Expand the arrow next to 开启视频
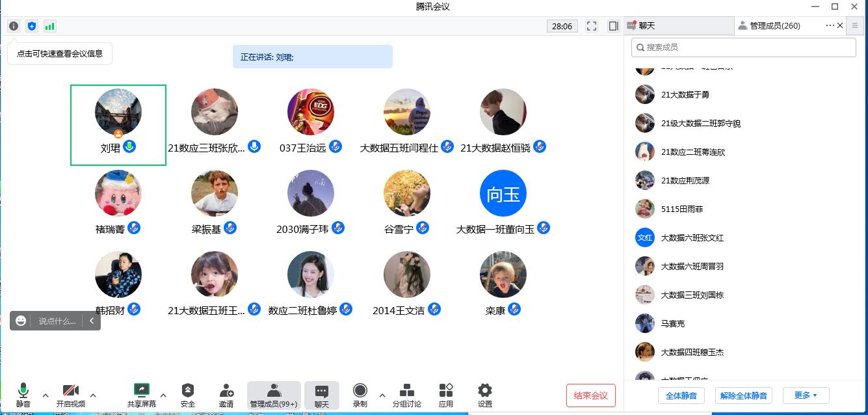Viewport: 868px width, 415px height. 93,395
